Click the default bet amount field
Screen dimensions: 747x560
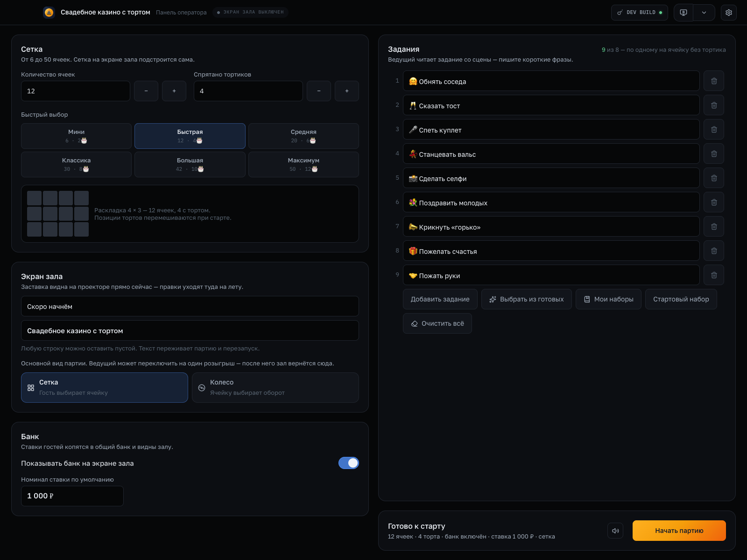coord(72,496)
